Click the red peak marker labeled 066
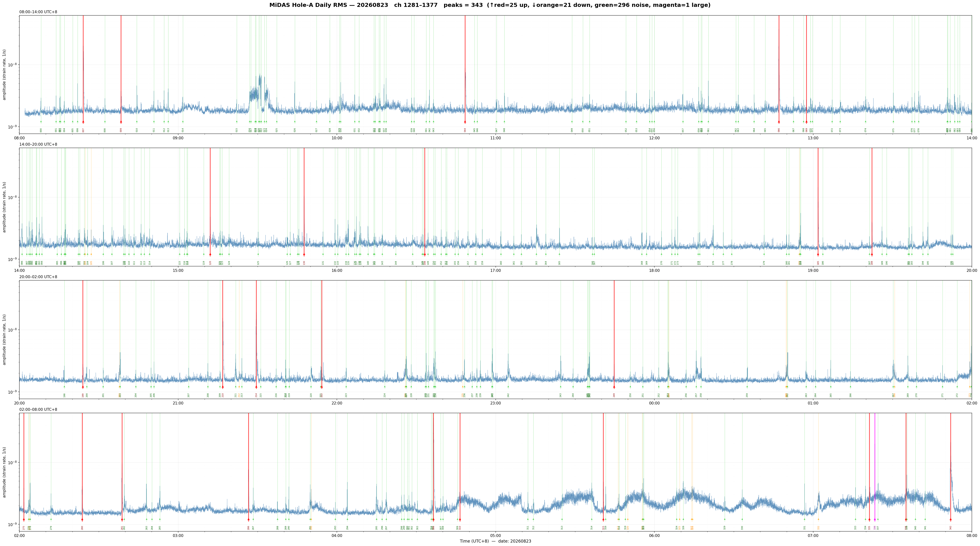Screen dimensions: 980x546 coord(779,122)
